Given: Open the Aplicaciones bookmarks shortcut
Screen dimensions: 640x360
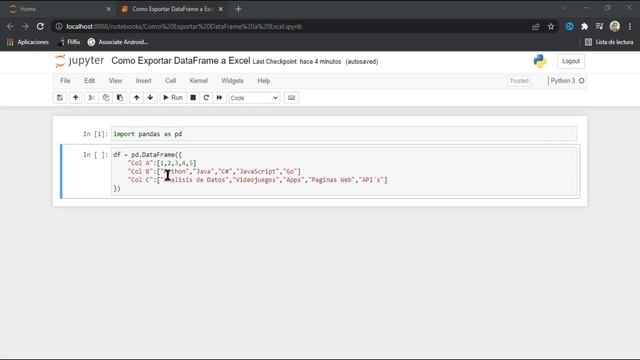Looking at the screenshot, I should pos(28,42).
